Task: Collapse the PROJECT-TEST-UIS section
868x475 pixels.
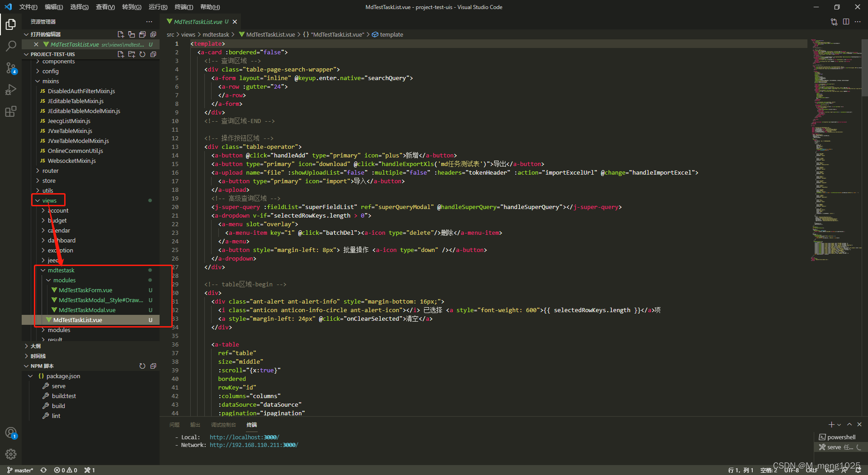Action: 26,54
